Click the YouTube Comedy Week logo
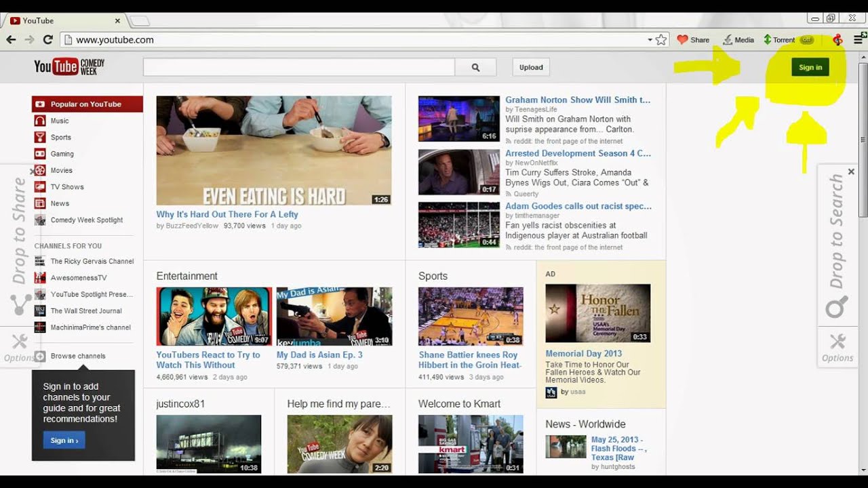The image size is (868, 488). coord(69,66)
